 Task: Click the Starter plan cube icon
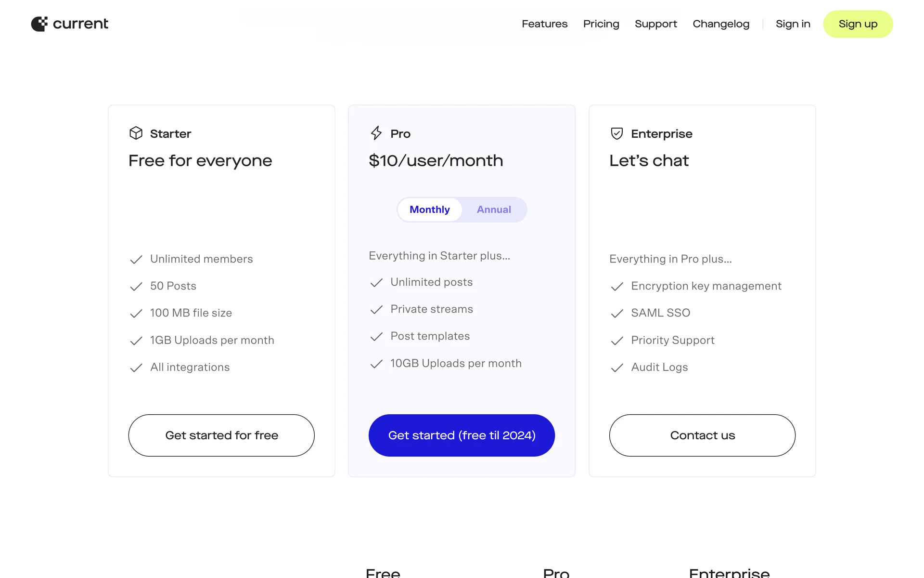(x=136, y=133)
